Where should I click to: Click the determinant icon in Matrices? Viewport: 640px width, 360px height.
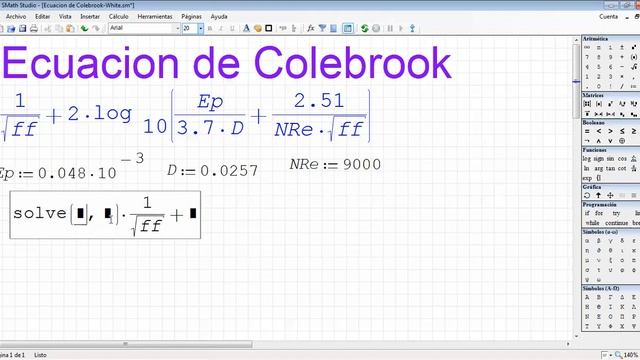pos(599,104)
